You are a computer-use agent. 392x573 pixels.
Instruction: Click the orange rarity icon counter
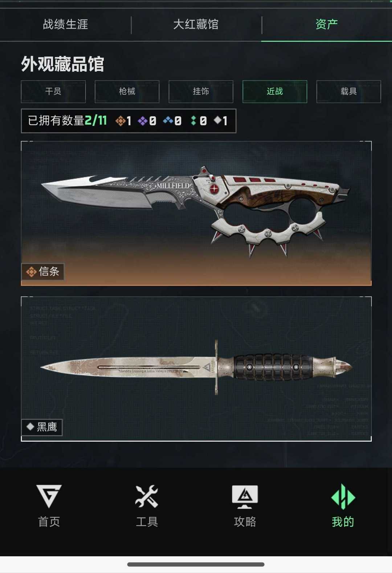[123, 121]
